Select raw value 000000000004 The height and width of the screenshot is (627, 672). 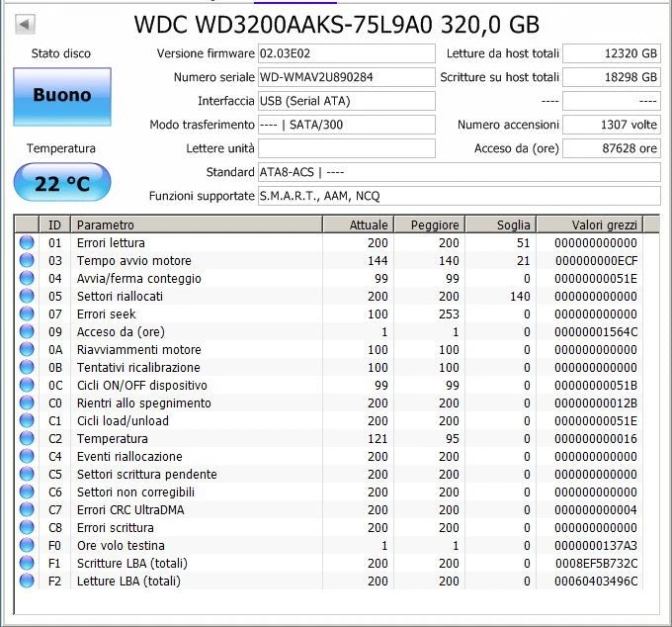click(596, 509)
